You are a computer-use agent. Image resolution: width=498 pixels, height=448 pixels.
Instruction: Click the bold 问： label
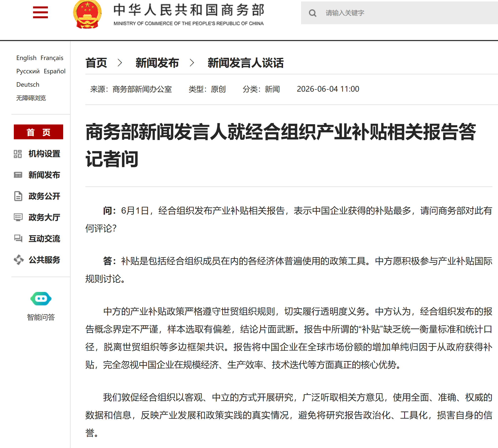(110, 211)
